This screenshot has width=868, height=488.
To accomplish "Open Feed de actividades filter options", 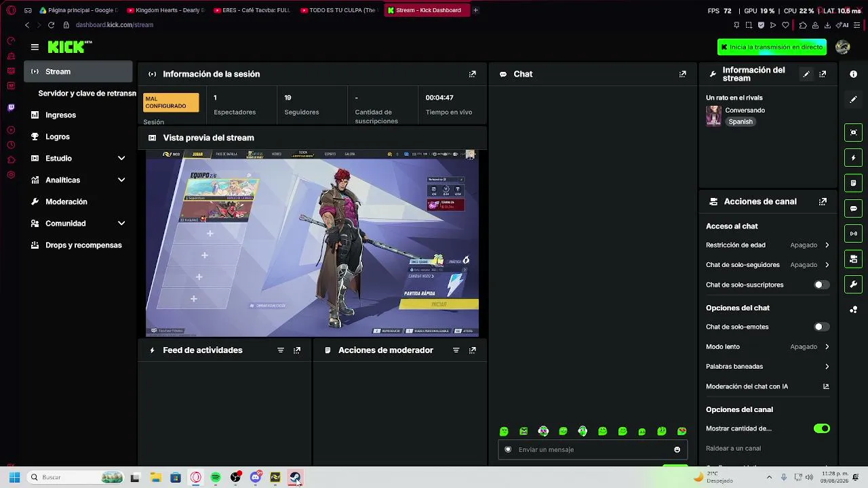I will coord(281,350).
